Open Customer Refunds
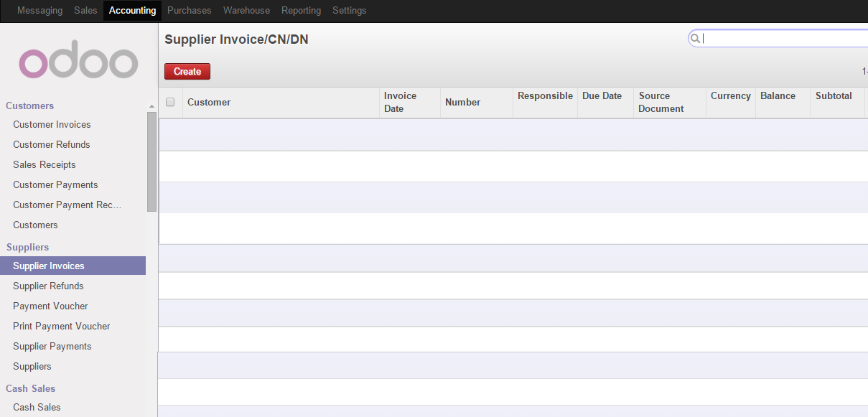The image size is (868, 417). pyautogui.click(x=51, y=144)
